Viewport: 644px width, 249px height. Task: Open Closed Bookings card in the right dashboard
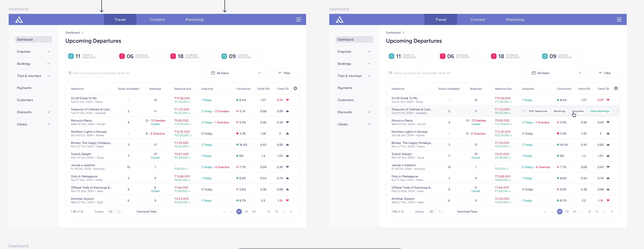click(x=562, y=56)
